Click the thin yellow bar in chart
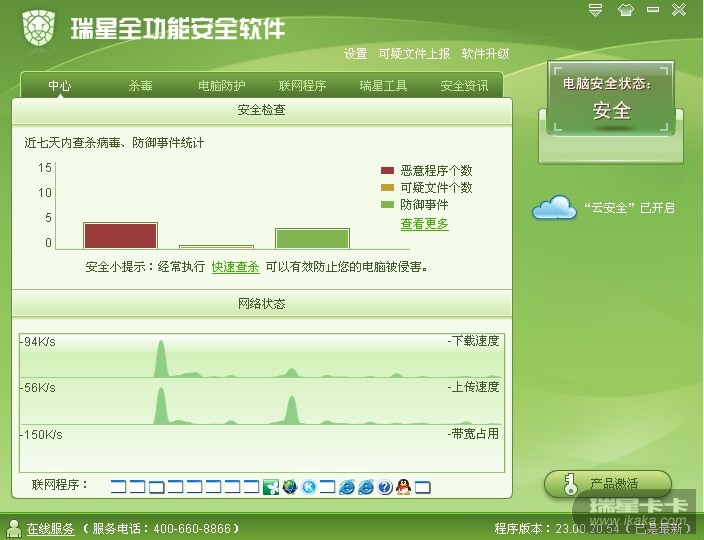704x540 pixels. point(216,247)
